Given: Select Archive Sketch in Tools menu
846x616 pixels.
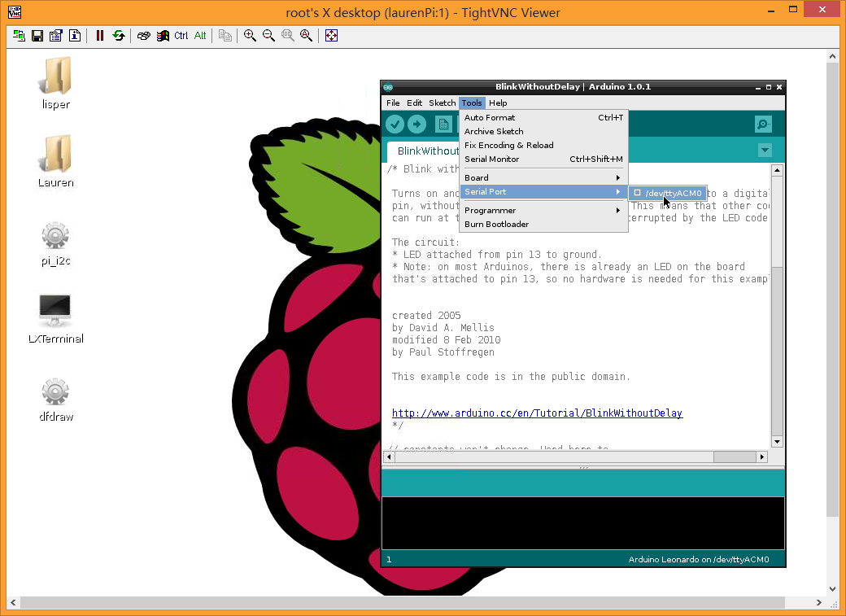Looking at the screenshot, I should point(543,131).
